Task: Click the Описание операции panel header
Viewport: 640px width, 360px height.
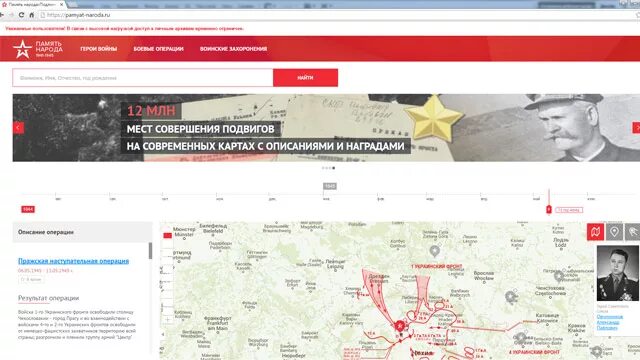Action: click(82, 232)
